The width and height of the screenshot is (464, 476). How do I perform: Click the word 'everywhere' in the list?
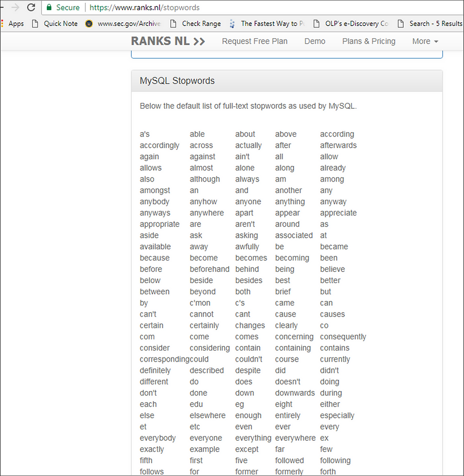(296, 438)
